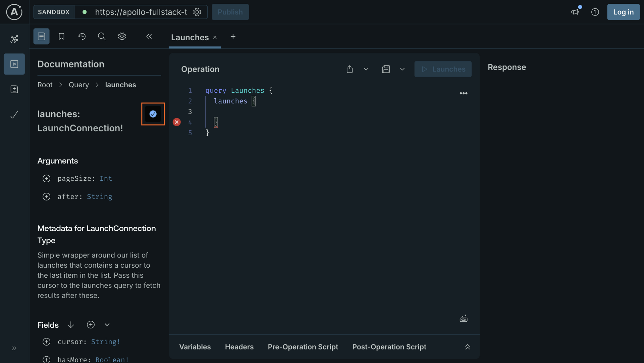Add the pageSize argument with its plus toggle

tap(46, 178)
